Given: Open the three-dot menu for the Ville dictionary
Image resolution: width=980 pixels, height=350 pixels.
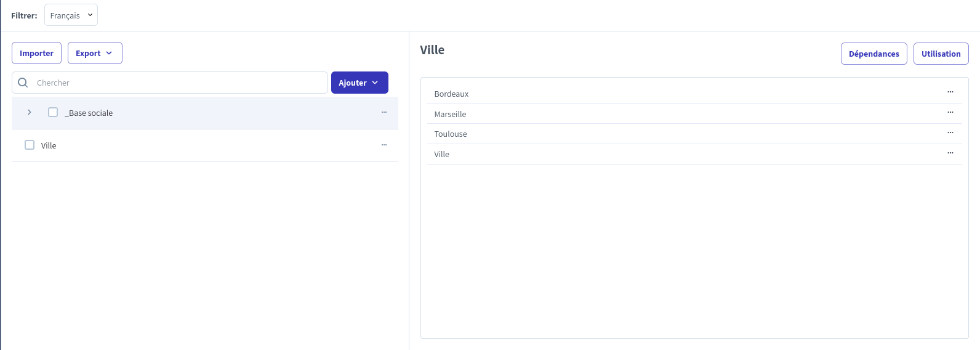Looking at the screenshot, I should pyautogui.click(x=384, y=145).
